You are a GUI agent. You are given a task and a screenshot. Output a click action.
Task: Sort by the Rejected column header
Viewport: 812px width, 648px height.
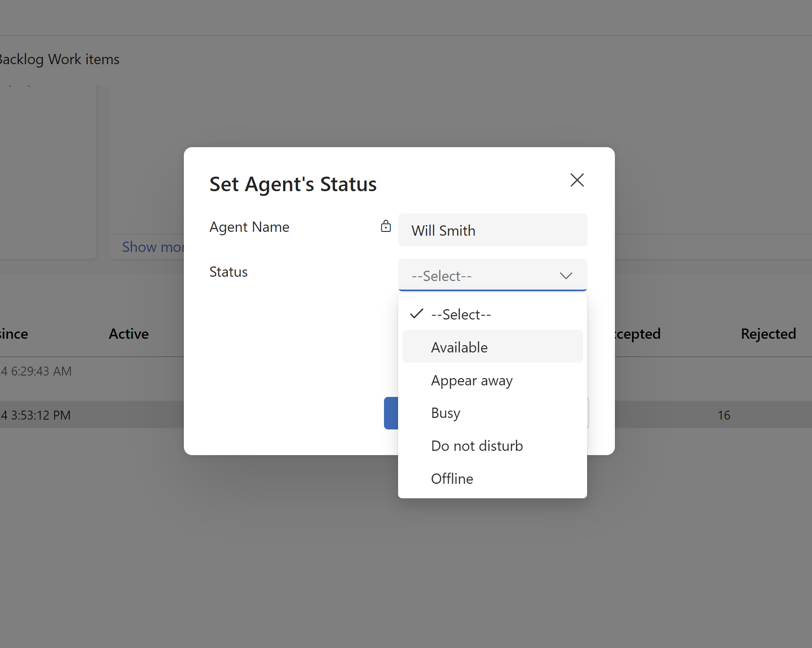point(768,334)
